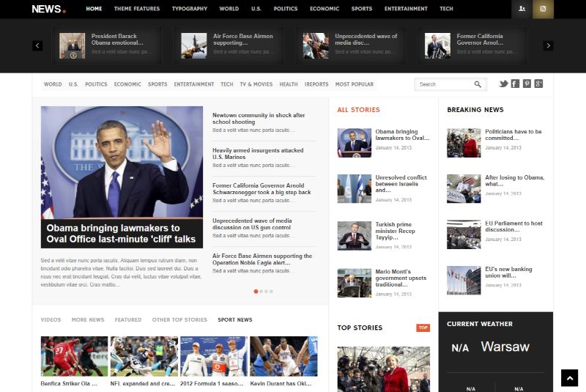The image size is (586, 392).
Task: Click Warsaw weather city name
Action: (x=505, y=347)
